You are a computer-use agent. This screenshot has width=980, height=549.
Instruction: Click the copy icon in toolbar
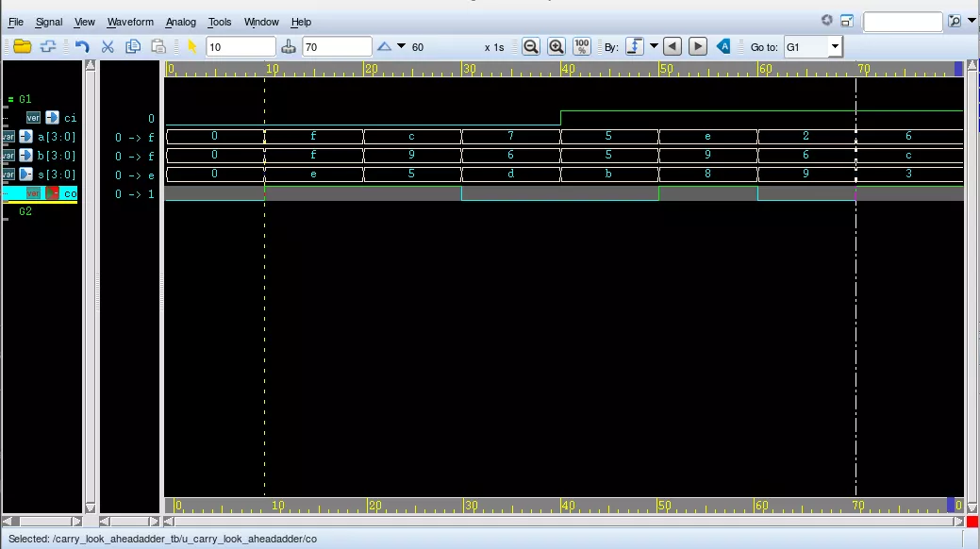coord(133,47)
